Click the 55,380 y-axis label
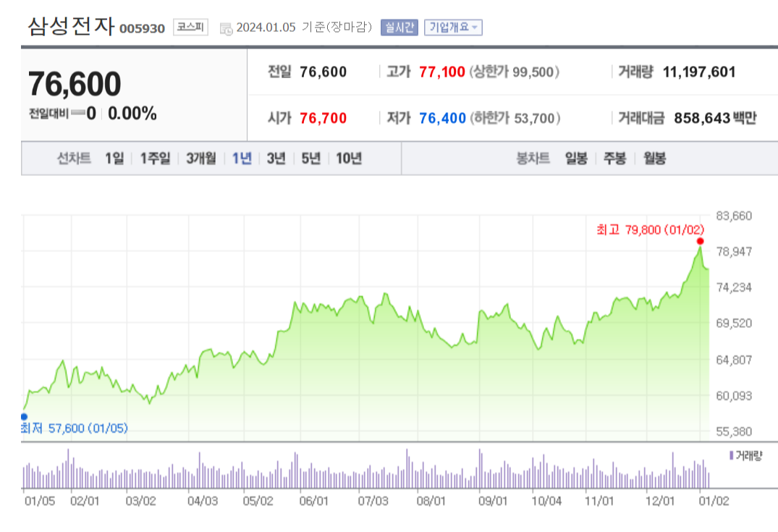778x532 pixels. (734, 432)
